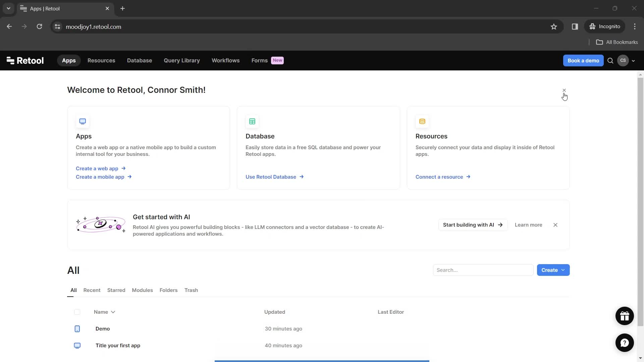Expand the Create button dropdown
The height and width of the screenshot is (362, 644).
click(563, 270)
